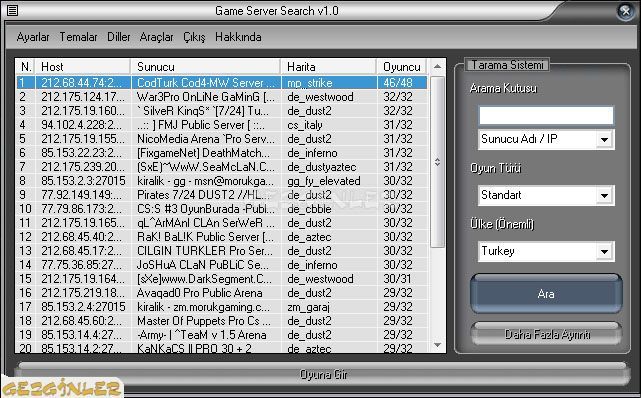Expand the Oyun Türü Standart dropdown

point(605,196)
